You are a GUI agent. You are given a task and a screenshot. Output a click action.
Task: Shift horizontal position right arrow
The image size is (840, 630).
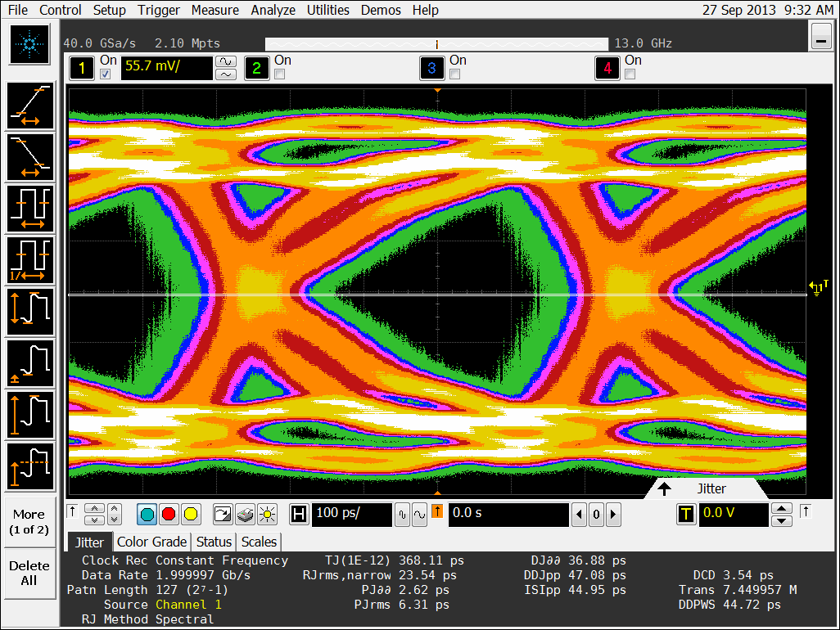(x=613, y=515)
